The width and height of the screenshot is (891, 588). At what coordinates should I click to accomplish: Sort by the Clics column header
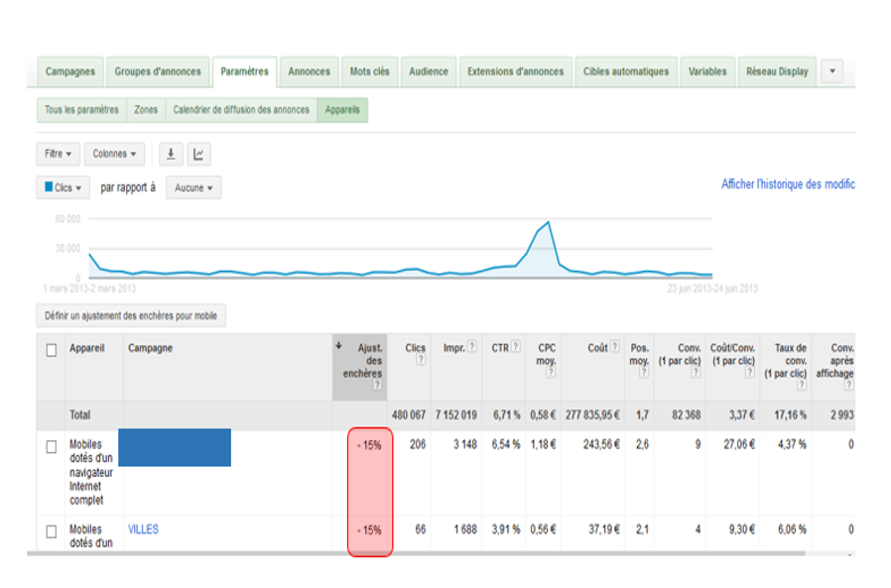pos(416,348)
